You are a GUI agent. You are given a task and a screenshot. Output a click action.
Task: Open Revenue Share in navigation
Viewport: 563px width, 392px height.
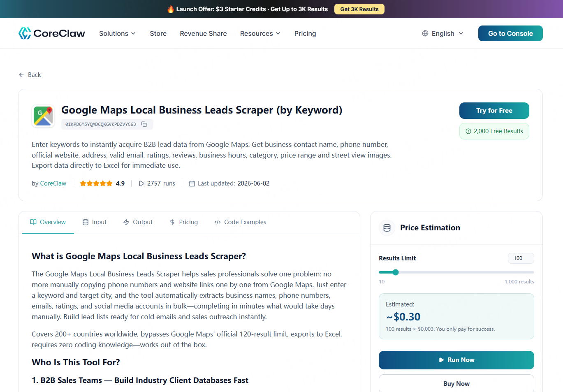point(203,33)
